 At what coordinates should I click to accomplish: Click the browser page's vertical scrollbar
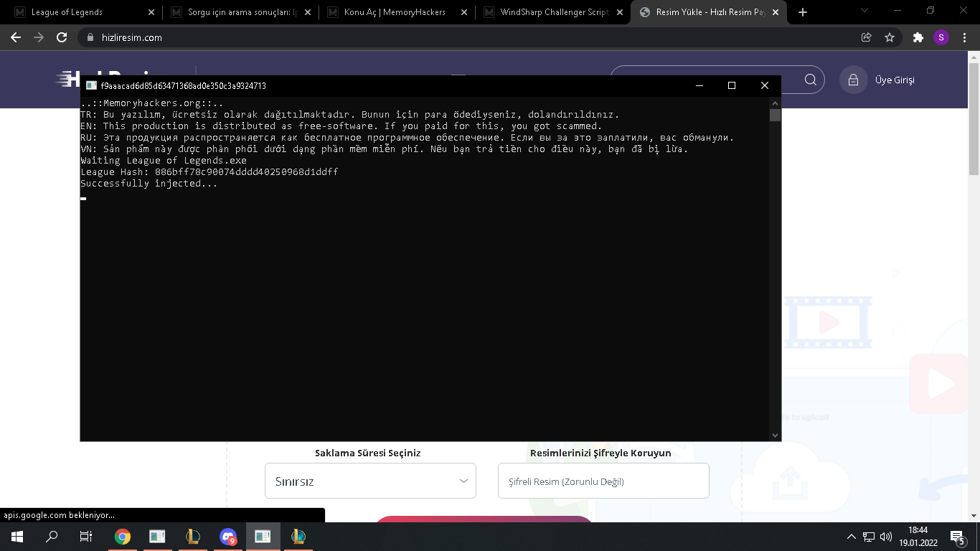974,118
